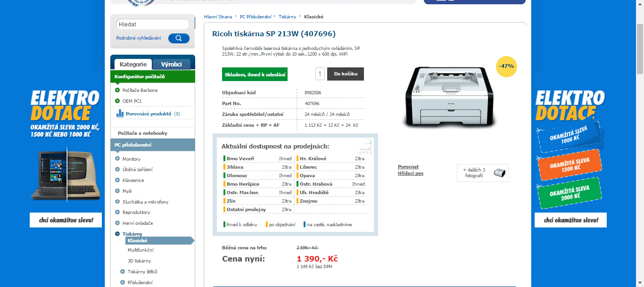The image size is (644, 287).
Task: Click the quantity input field
Action: pyautogui.click(x=320, y=74)
